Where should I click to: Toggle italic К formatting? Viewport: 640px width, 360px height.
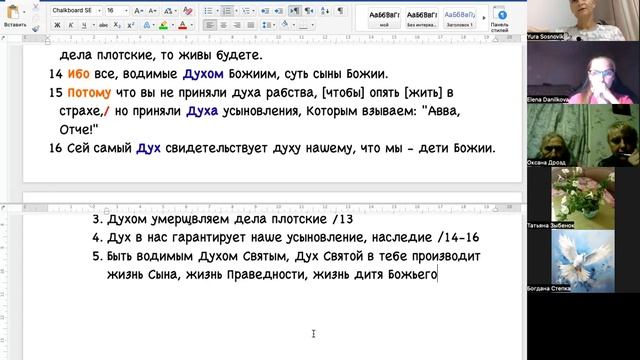pos(71,25)
